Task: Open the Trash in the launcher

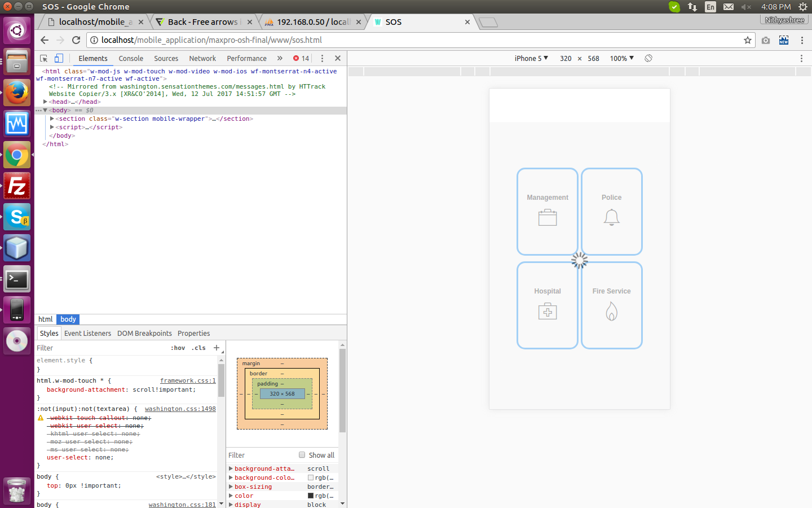Action: (x=17, y=491)
